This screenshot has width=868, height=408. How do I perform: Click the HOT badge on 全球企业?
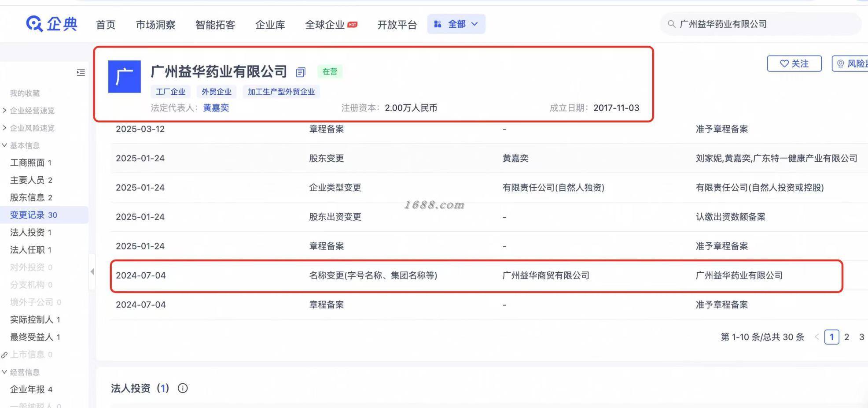point(353,25)
